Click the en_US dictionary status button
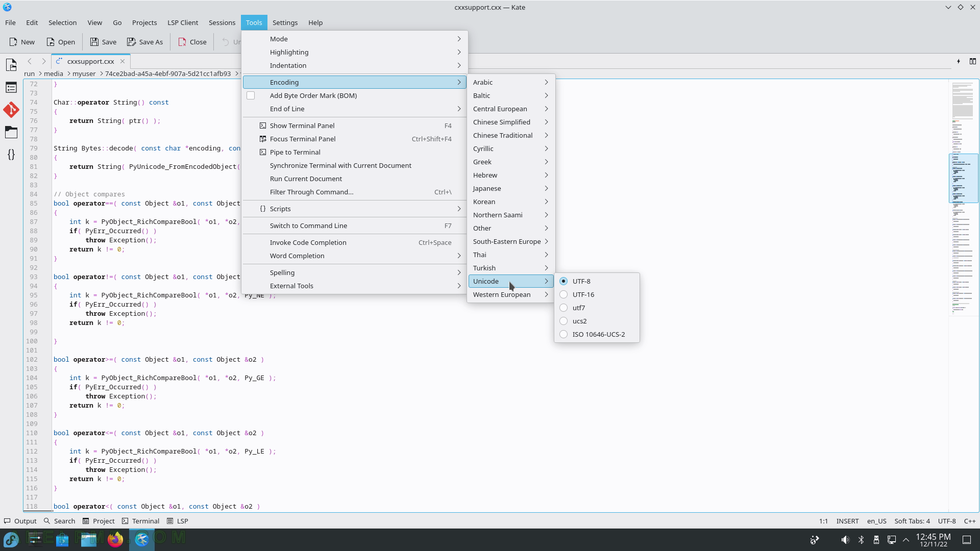 click(876, 521)
